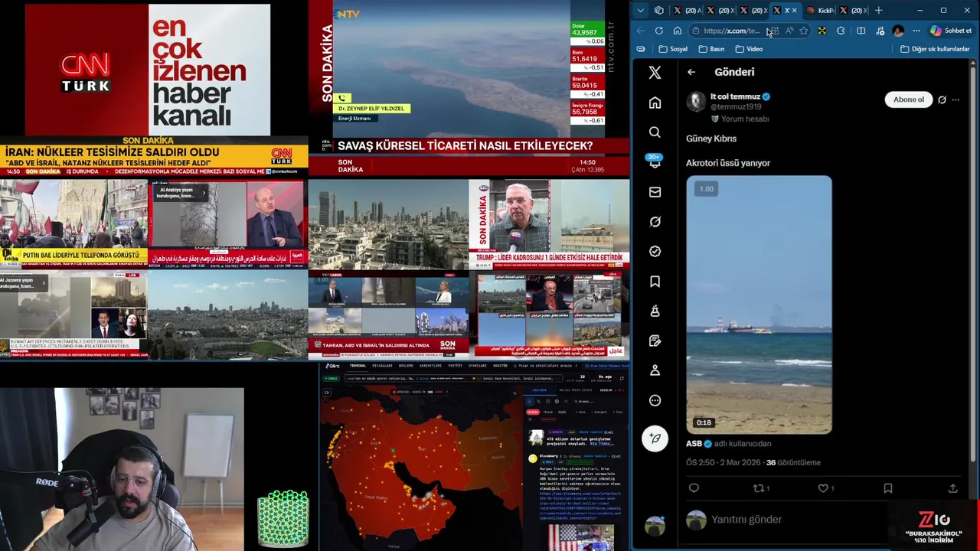Open browser profile avatar

pyautogui.click(x=898, y=31)
